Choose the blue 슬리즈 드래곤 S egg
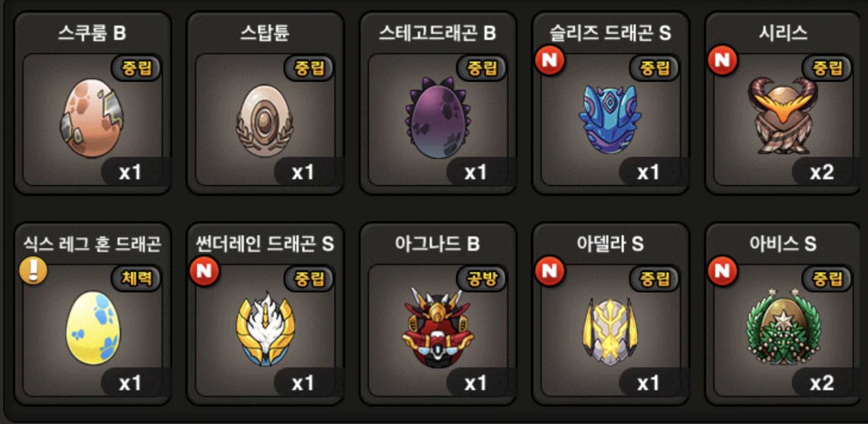Image resolution: width=868 pixels, height=424 pixels. 610,119
